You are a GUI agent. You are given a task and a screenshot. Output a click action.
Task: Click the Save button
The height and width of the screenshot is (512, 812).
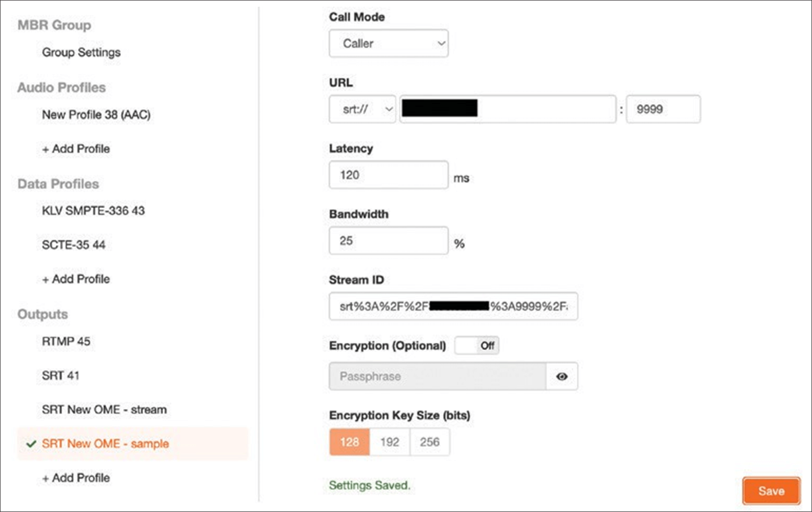point(771,491)
